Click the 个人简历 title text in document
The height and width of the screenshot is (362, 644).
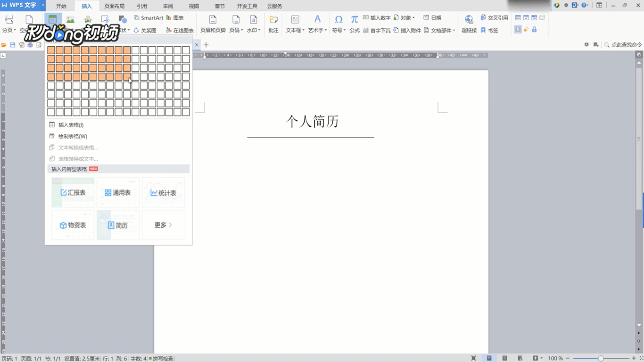[x=312, y=122]
